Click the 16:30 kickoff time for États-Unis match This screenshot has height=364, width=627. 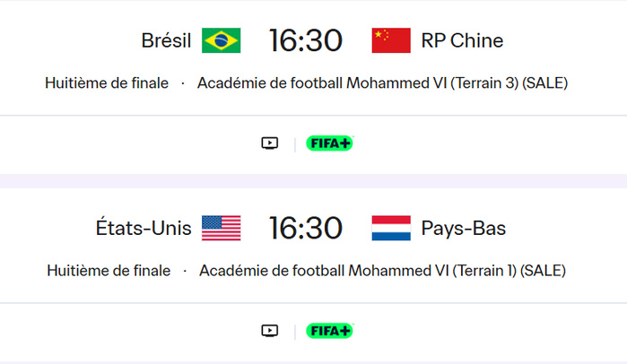(306, 229)
